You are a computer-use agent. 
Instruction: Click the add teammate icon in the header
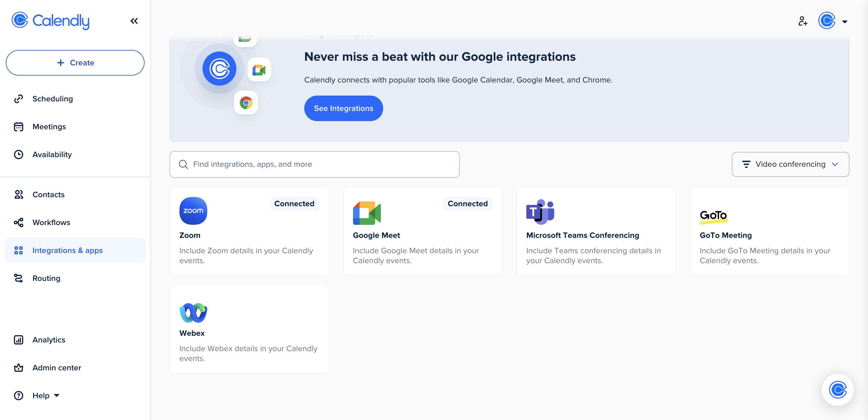point(803,21)
